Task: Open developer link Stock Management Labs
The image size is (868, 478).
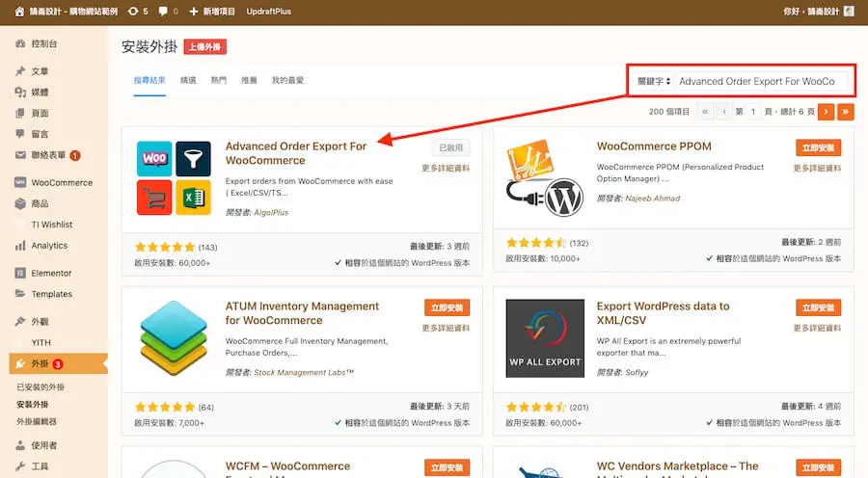Action: coord(304,372)
